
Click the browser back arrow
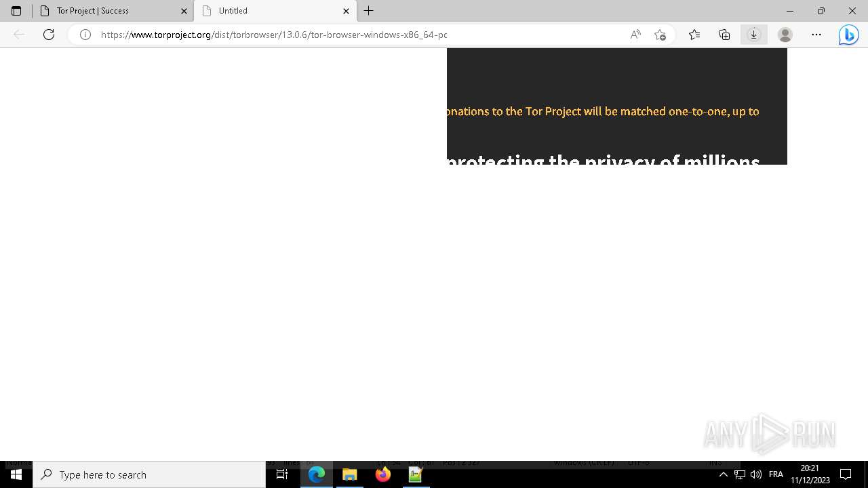(19, 35)
